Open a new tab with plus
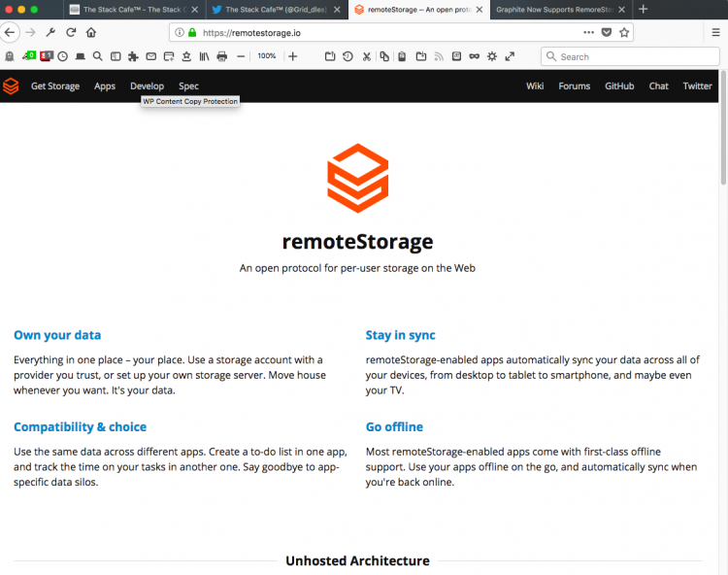Image resolution: width=728 pixels, height=575 pixels. pos(643,10)
